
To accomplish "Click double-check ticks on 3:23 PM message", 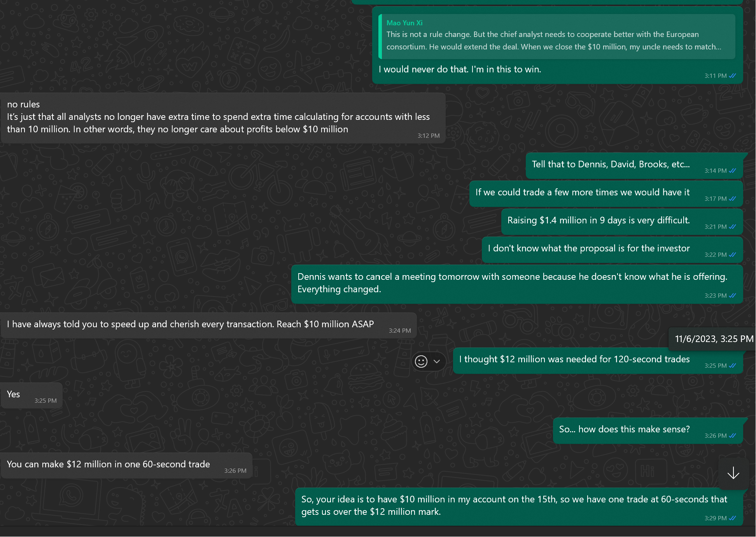I will click(x=732, y=296).
